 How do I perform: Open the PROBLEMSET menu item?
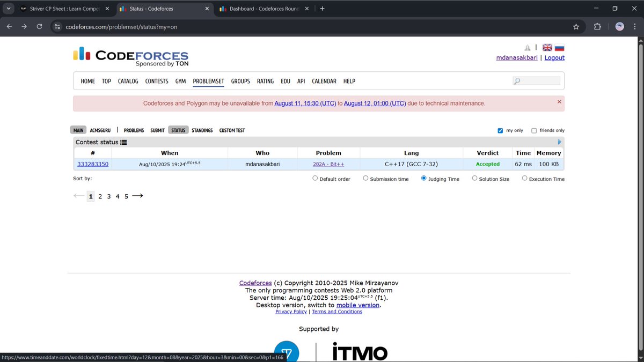[x=208, y=81]
